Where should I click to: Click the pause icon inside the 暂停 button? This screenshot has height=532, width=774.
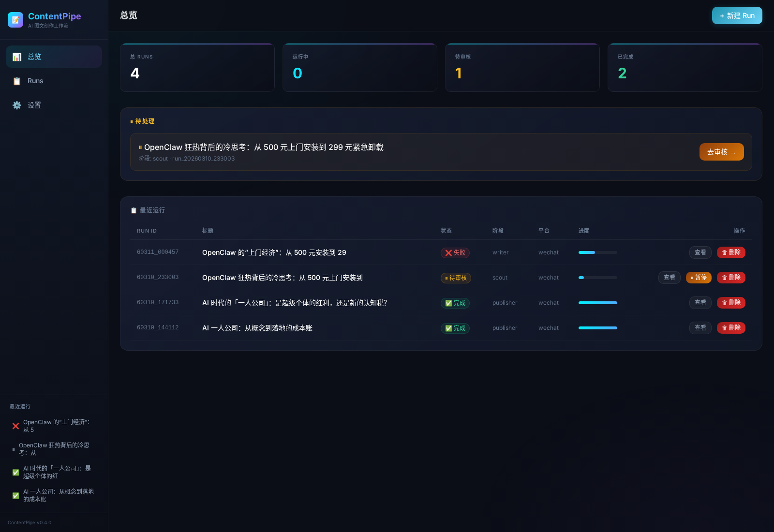(692, 278)
